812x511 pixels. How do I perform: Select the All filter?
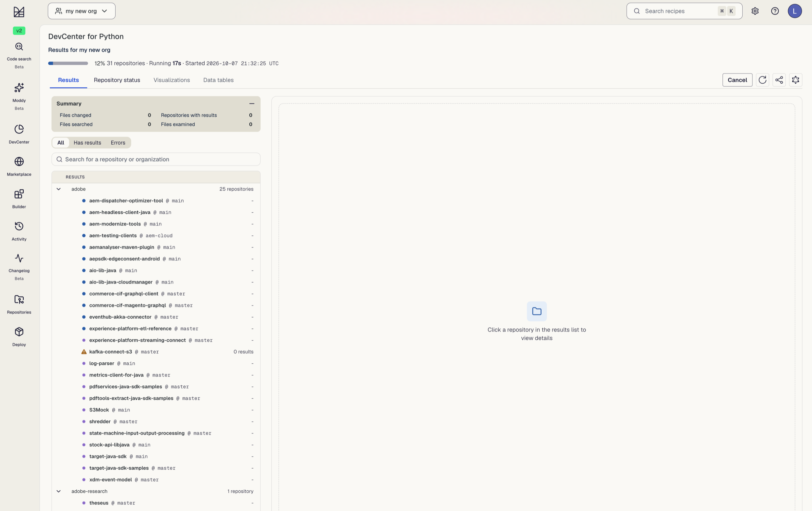pos(61,143)
